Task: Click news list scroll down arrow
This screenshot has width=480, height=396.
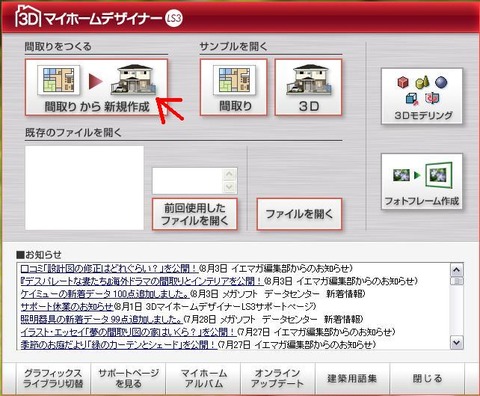Action: click(456, 342)
